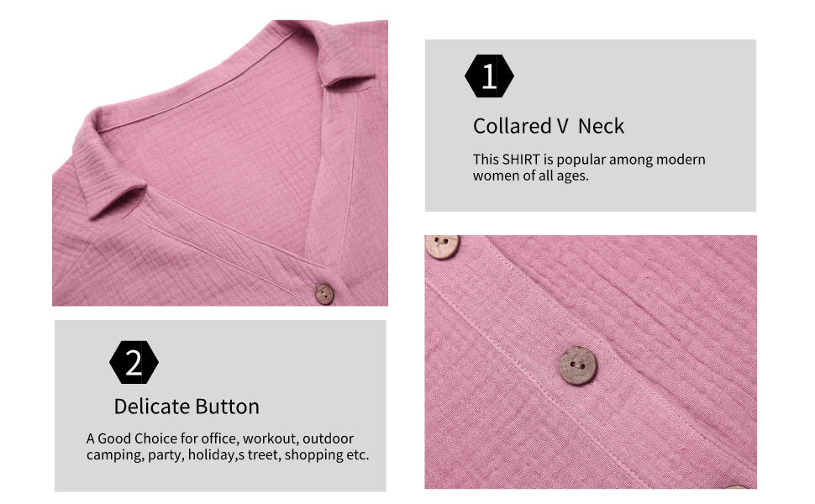Open the button placket close-up photo
Viewport: 815px width, 504px height.
(x=591, y=362)
